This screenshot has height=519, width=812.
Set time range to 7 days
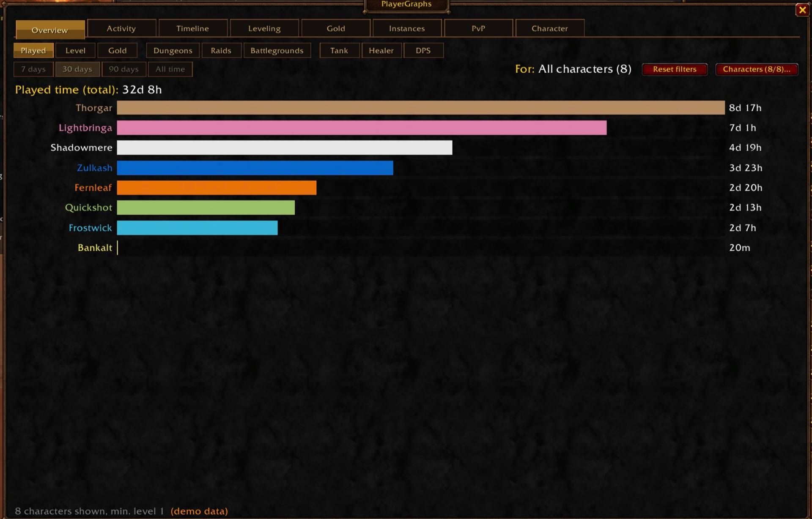coord(33,69)
